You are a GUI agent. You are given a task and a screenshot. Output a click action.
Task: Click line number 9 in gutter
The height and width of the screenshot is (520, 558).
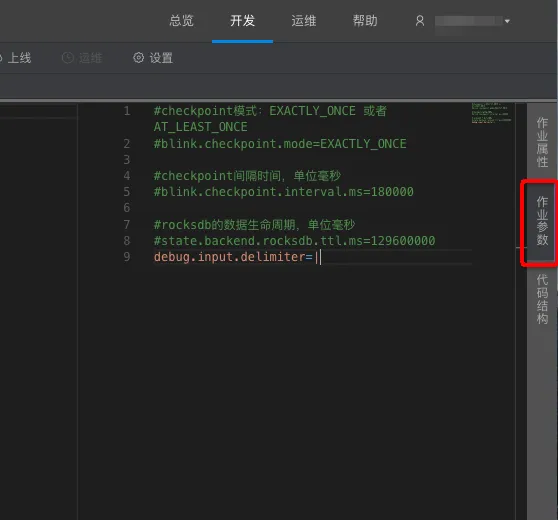[127, 257]
